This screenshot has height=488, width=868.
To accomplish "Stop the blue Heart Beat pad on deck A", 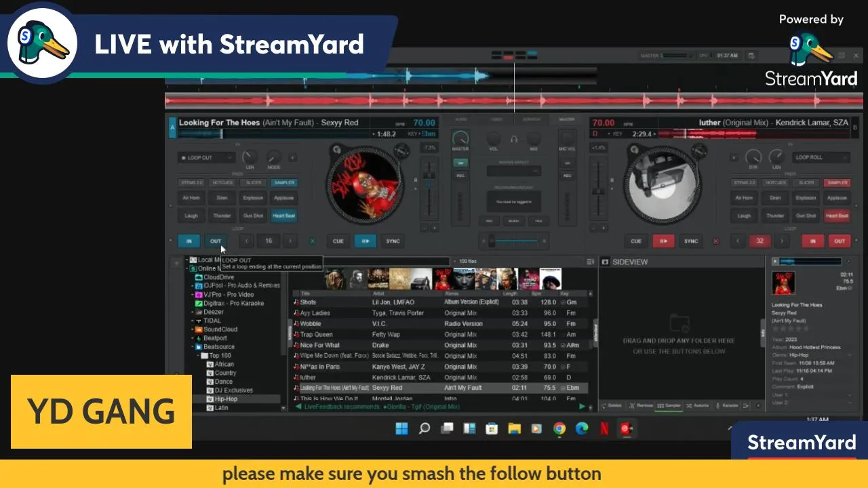I will [x=283, y=216].
